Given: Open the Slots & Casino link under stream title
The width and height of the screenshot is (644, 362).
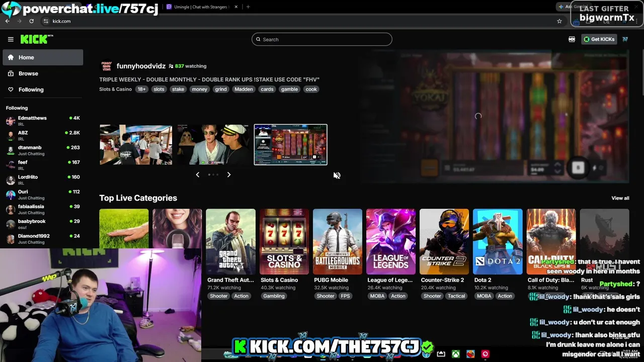Looking at the screenshot, I should point(115,89).
